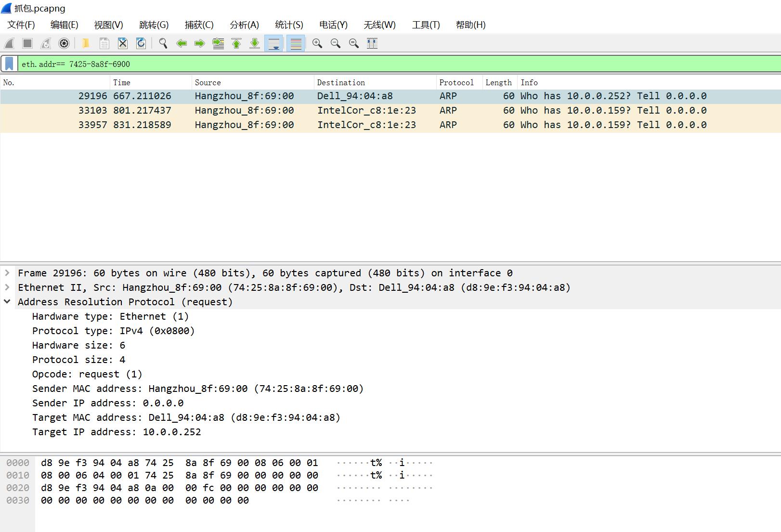Open the capture options gear icon
Image resolution: width=781 pixels, height=532 pixels.
(64, 43)
